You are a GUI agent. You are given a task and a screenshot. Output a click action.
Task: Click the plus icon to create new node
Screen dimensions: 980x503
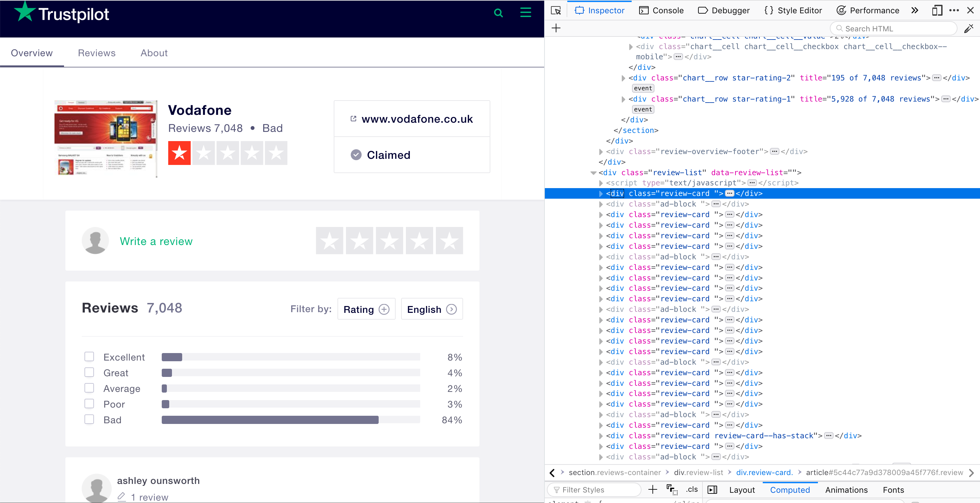point(556,28)
